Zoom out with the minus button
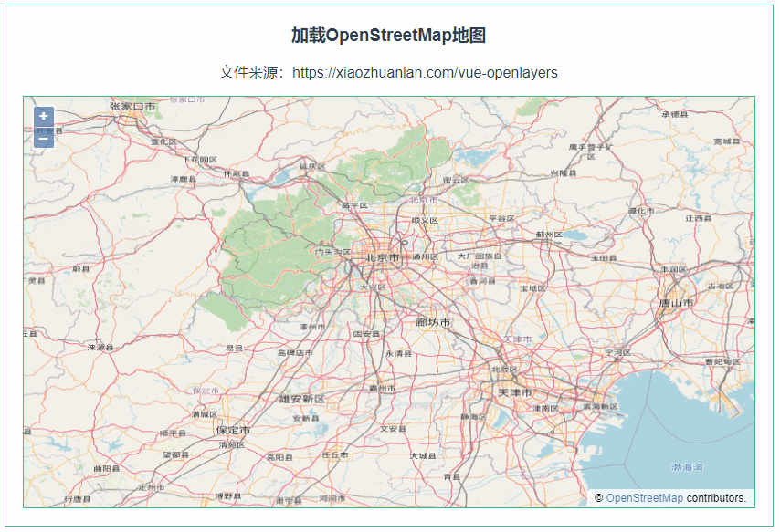 pos(44,138)
